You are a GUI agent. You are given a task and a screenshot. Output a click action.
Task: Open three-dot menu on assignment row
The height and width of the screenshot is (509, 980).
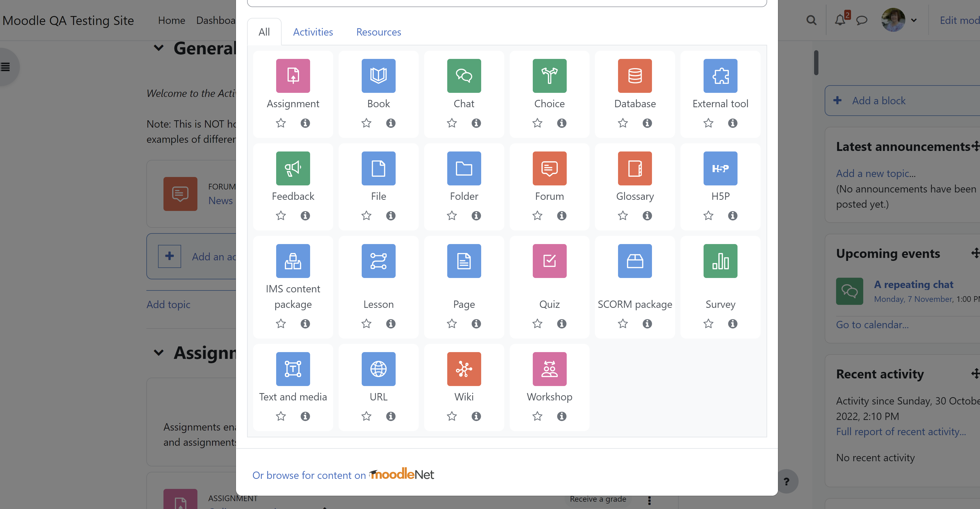649,501
